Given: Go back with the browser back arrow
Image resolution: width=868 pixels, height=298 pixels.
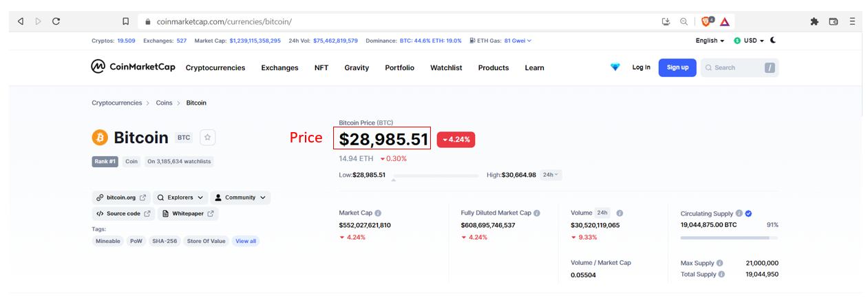Looking at the screenshot, I should pyautogui.click(x=21, y=21).
